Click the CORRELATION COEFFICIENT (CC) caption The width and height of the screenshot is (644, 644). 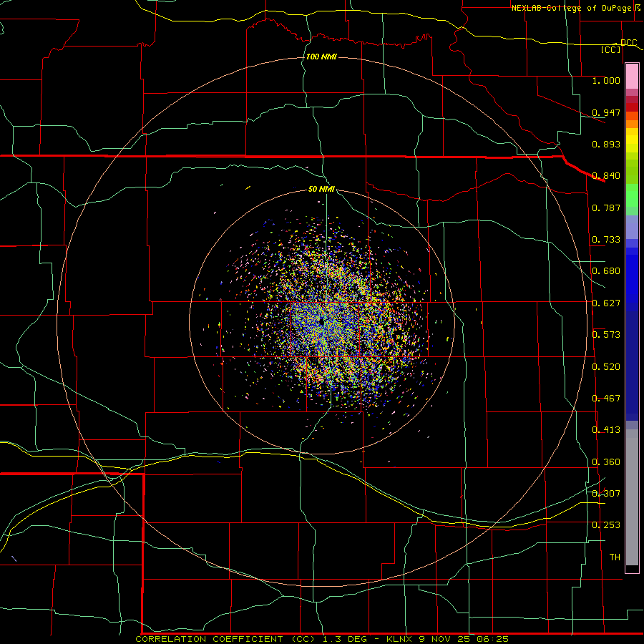[x=226, y=639]
